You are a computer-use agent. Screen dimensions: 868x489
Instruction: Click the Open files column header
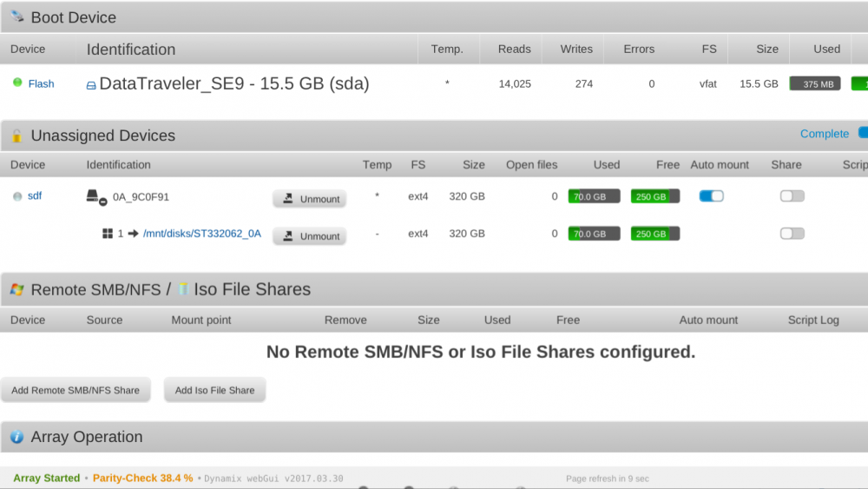pyautogui.click(x=531, y=165)
